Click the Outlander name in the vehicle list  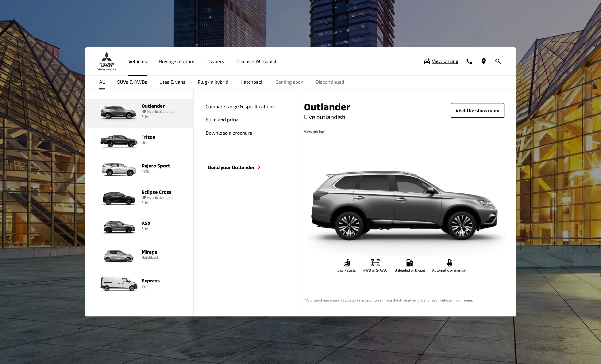pyautogui.click(x=153, y=106)
